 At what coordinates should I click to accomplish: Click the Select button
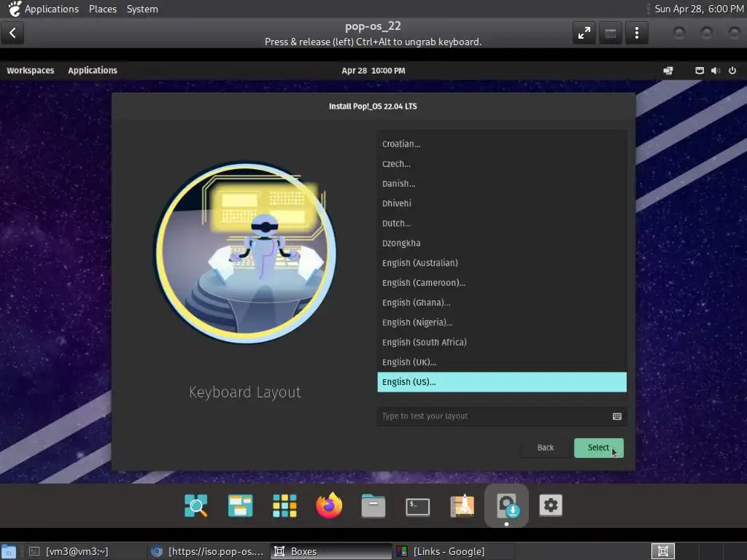(x=598, y=448)
